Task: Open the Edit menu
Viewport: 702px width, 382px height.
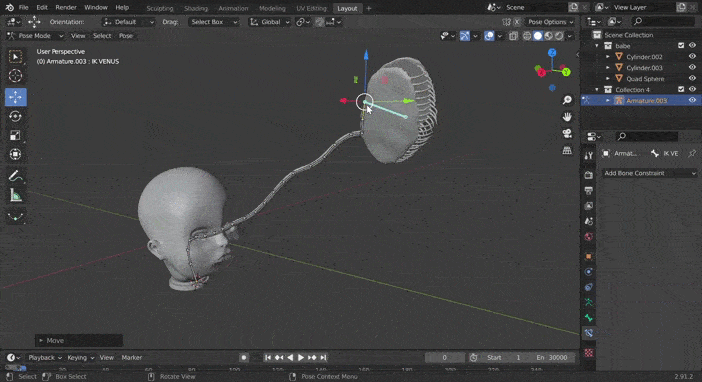Action: (x=42, y=8)
